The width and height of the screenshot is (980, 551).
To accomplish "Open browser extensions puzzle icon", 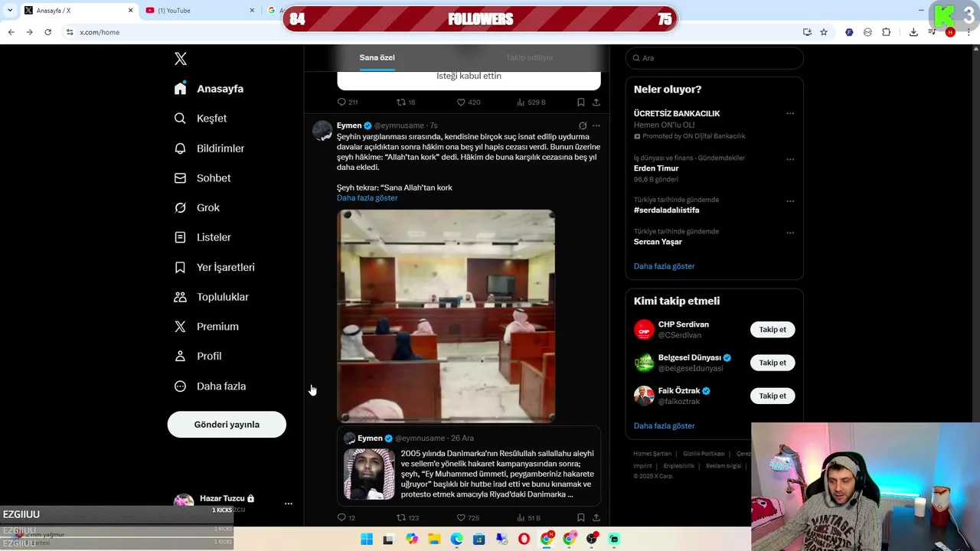I will pyautogui.click(x=886, y=32).
